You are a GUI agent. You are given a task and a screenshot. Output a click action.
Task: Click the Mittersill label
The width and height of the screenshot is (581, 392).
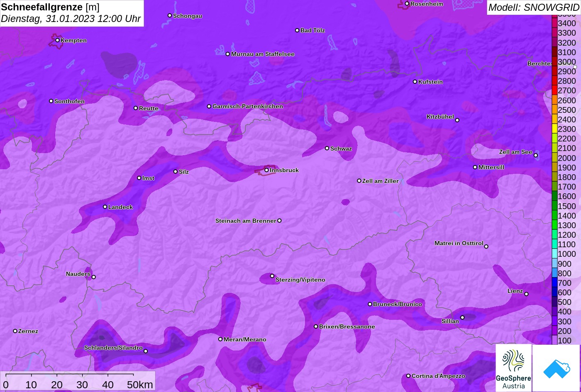coord(491,167)
